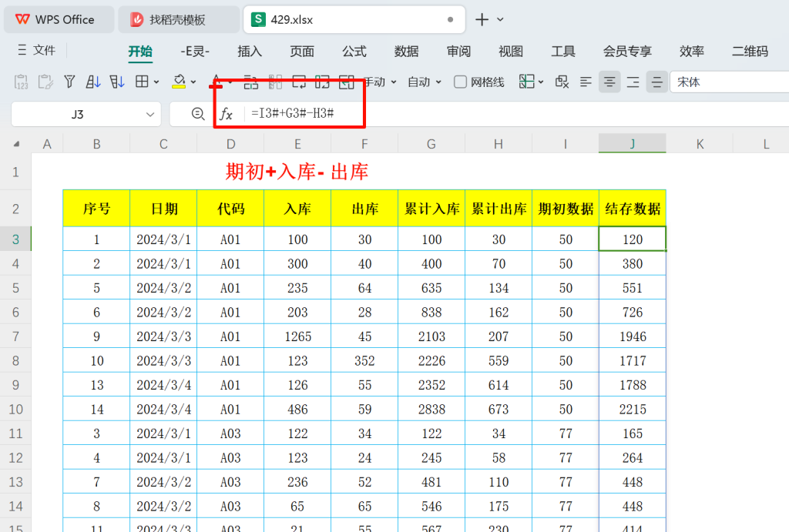
Task: Click the paste-as-values clipboard icon
Action: coord(21,82)
